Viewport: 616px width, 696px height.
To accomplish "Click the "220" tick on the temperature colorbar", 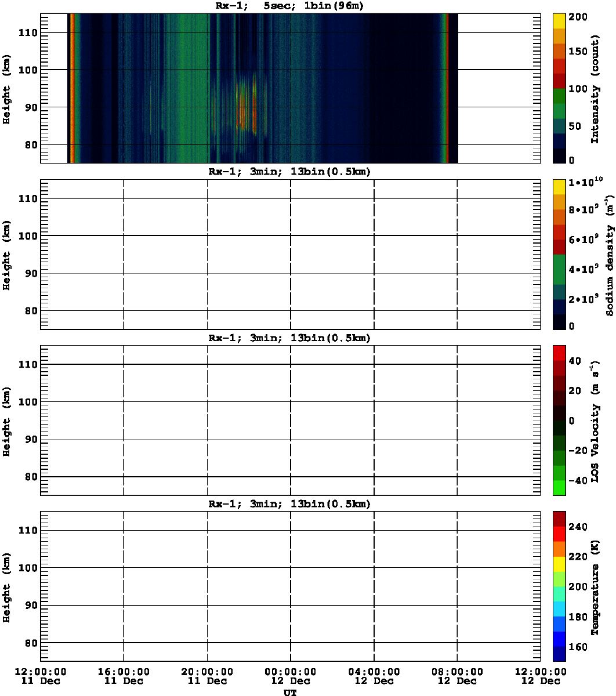I will 579,557.
